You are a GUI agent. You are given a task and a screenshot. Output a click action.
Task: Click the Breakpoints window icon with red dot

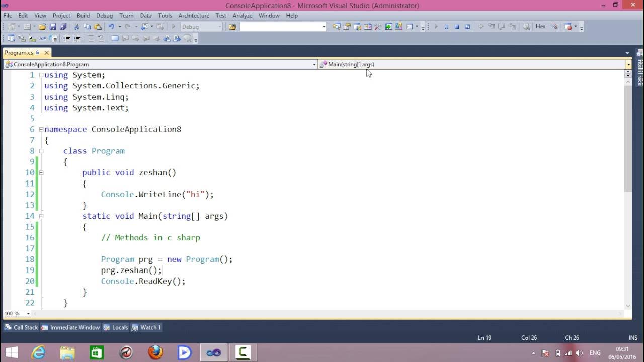[x=568, y=27]
